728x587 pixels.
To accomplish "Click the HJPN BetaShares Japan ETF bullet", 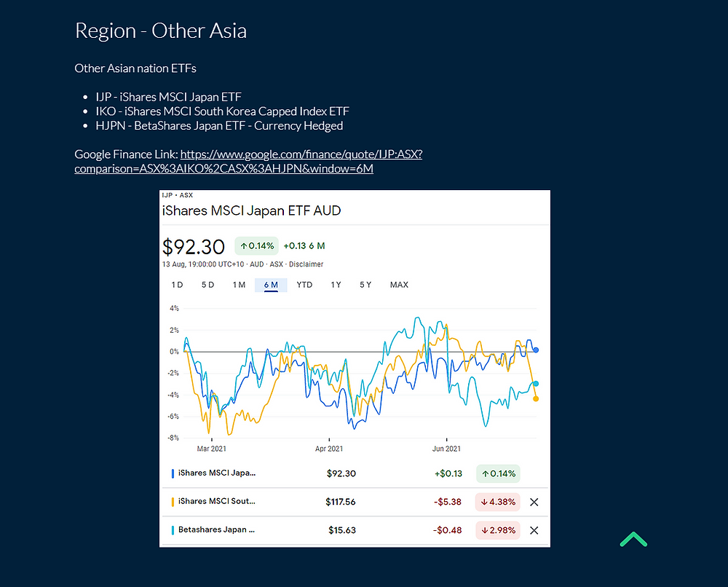I will (219, 126).
